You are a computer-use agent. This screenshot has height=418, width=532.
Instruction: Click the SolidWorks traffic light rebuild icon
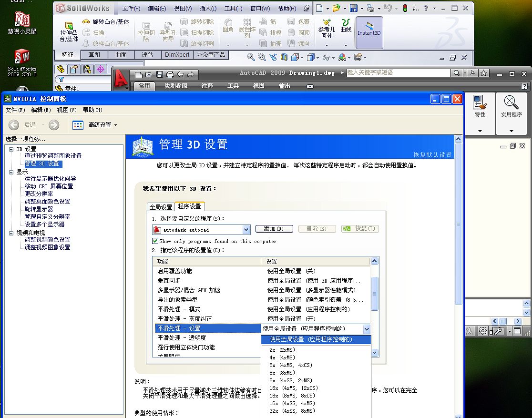coord(405,8)
